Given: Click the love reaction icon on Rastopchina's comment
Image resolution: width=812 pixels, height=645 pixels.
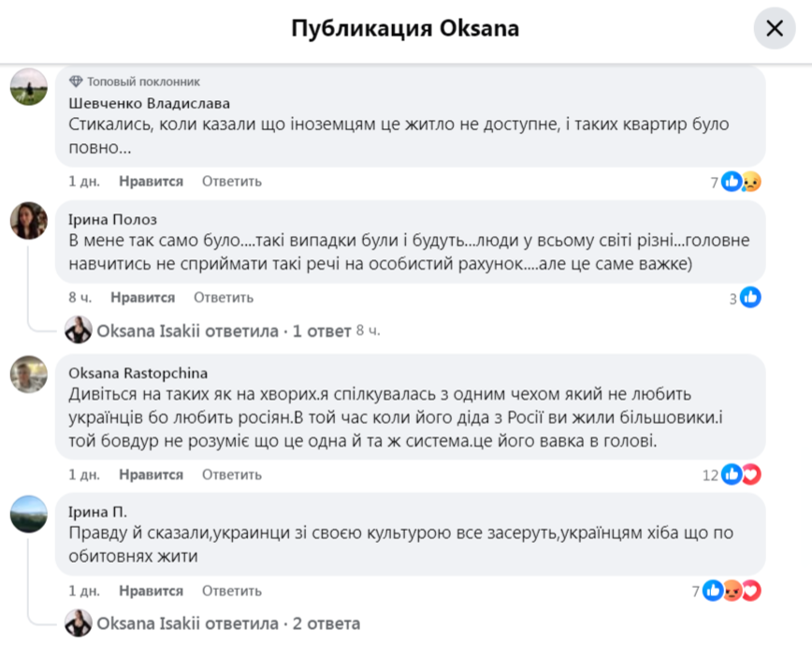Looking at the screenshot, I should coord(750,475).
